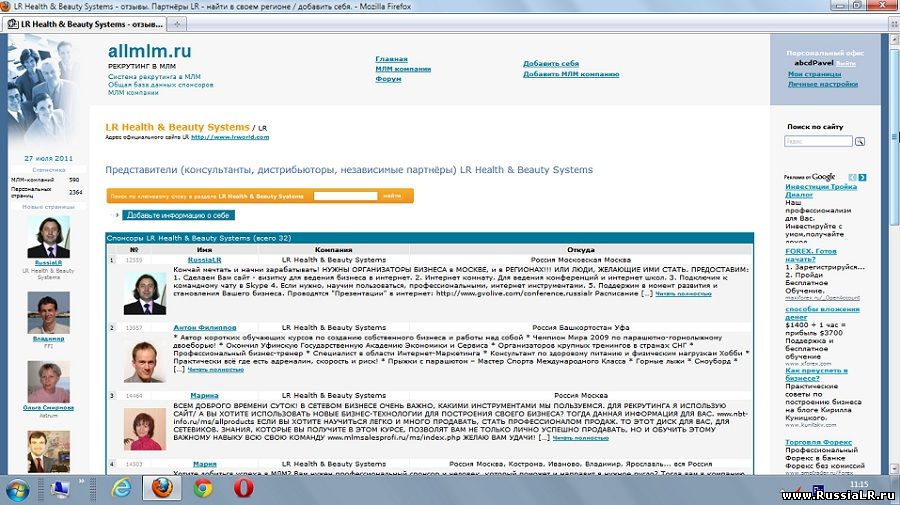The image size is (900, 505).
Task: Launch Google Chrome from the taskbar
Action: [203, 488]
